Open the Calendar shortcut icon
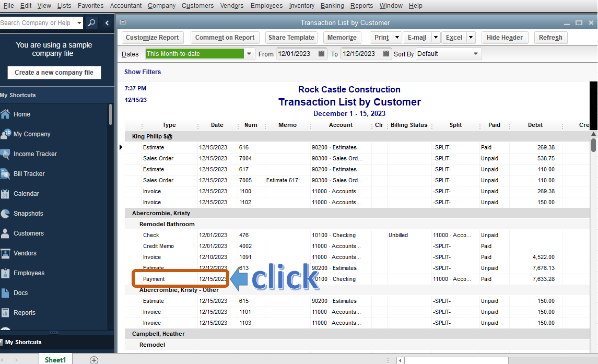 tap(5, 193)
